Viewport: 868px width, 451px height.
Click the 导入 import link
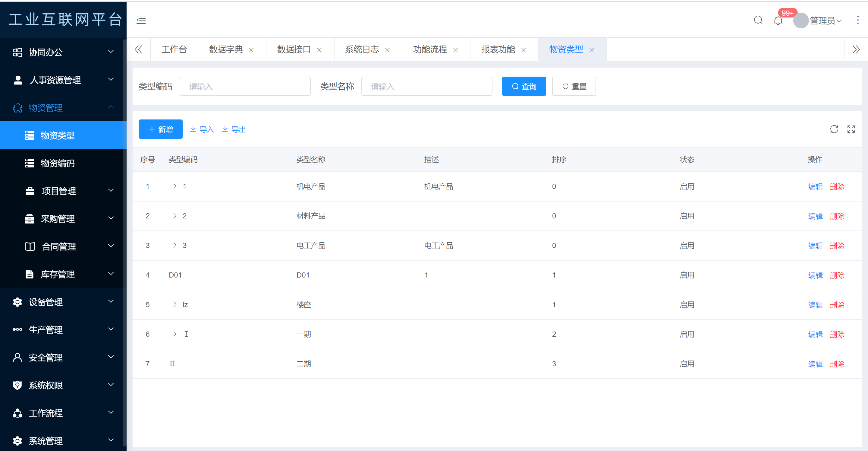click(x=202, y=129)
